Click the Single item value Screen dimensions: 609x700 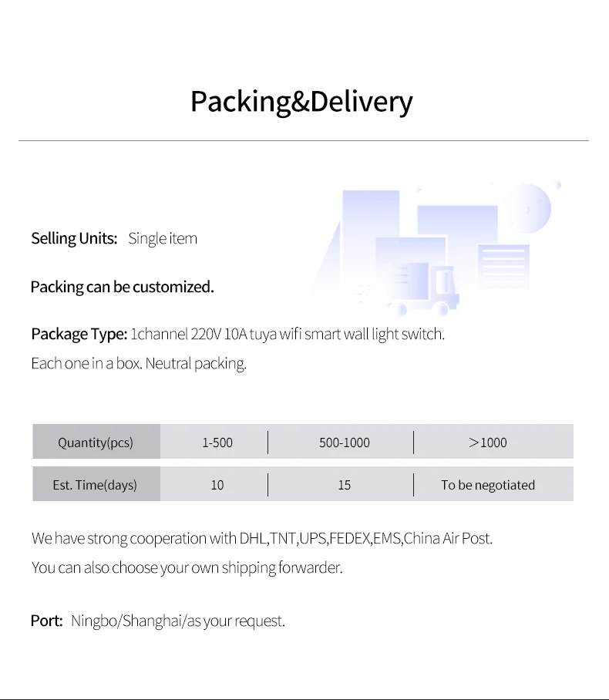click(163, 238)
